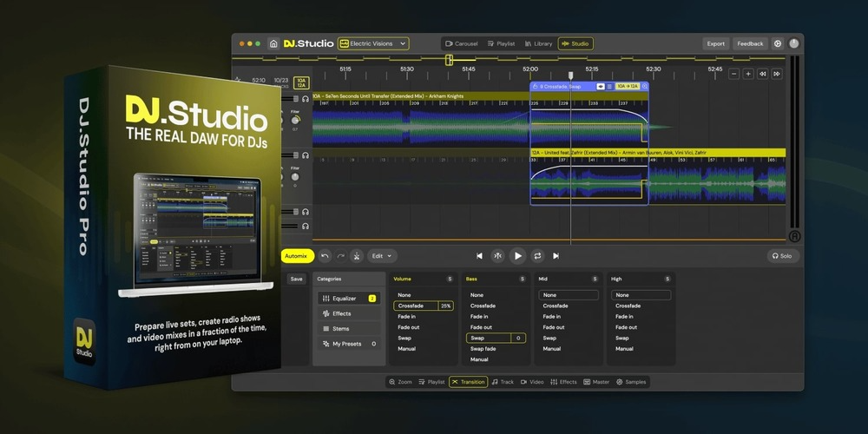This screenshot has width=868, height=434.
Task: Click the yellow Automix button
Action: (x=297, y=256)
